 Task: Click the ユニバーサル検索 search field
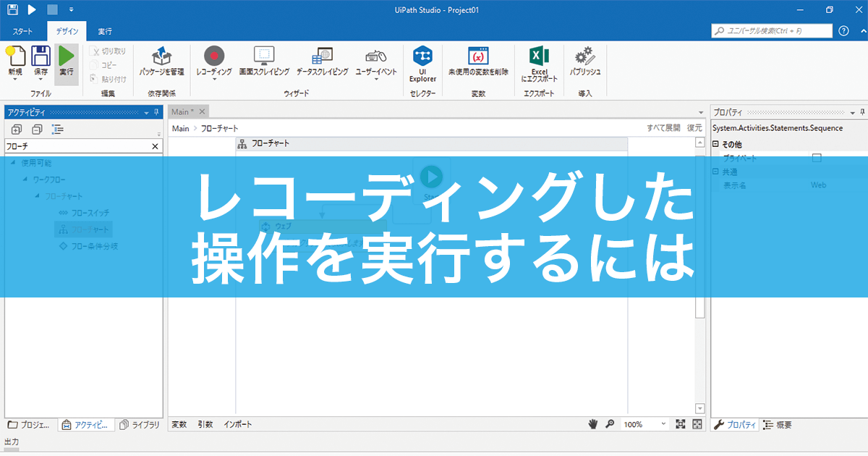click(771, 31)
